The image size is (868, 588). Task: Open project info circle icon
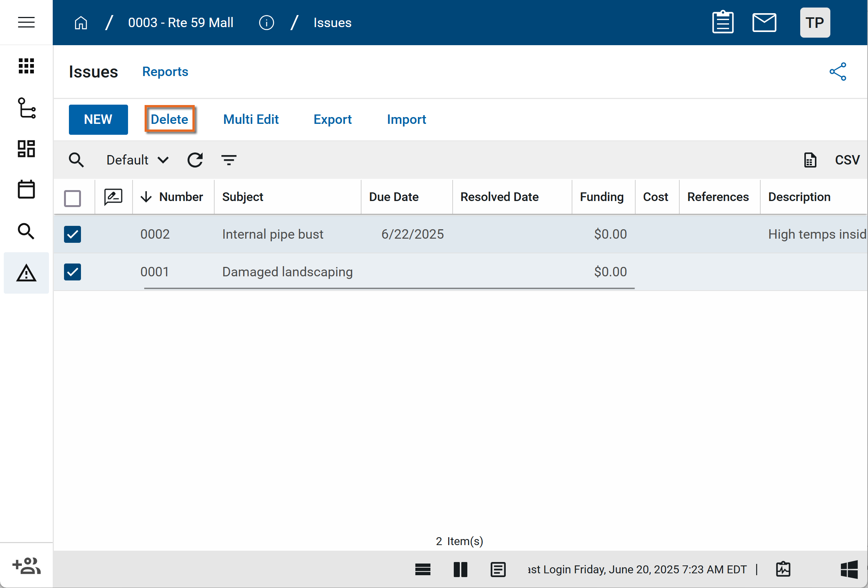pyautogui.click(x=266, y=23)
